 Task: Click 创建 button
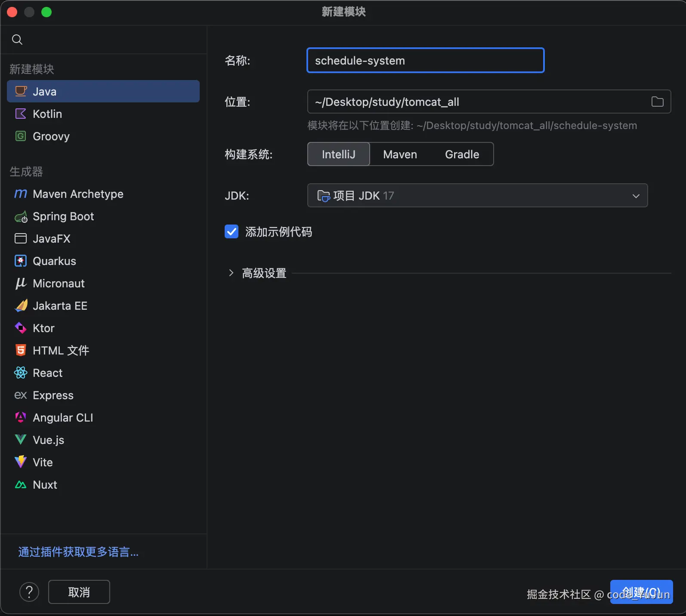click(x=641, y=592)
